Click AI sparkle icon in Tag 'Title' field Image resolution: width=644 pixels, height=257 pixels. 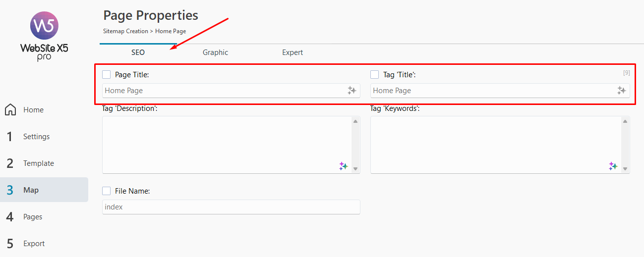(x=621, y=91)
